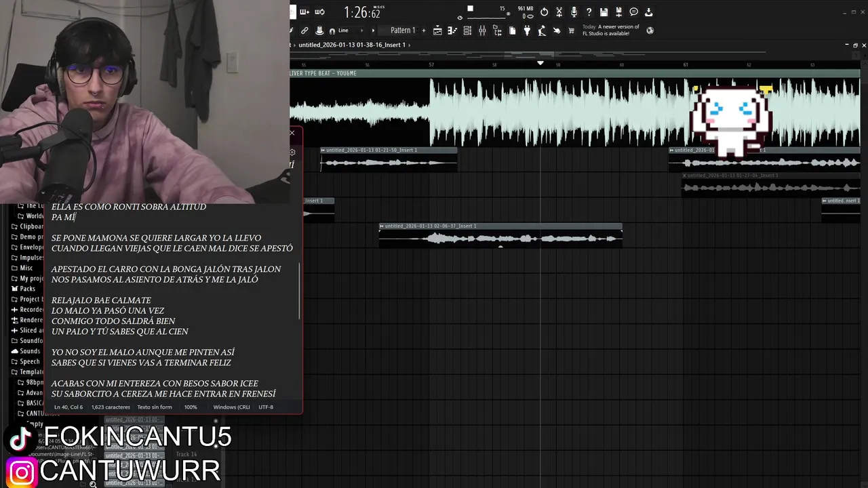Open the help question mark icon

(x=589, y=12)
